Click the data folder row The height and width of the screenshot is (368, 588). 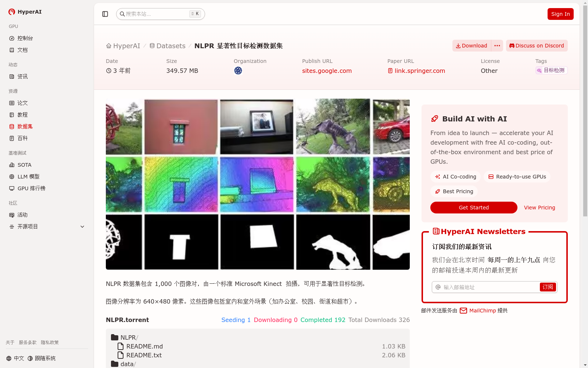tap(123, 364)
